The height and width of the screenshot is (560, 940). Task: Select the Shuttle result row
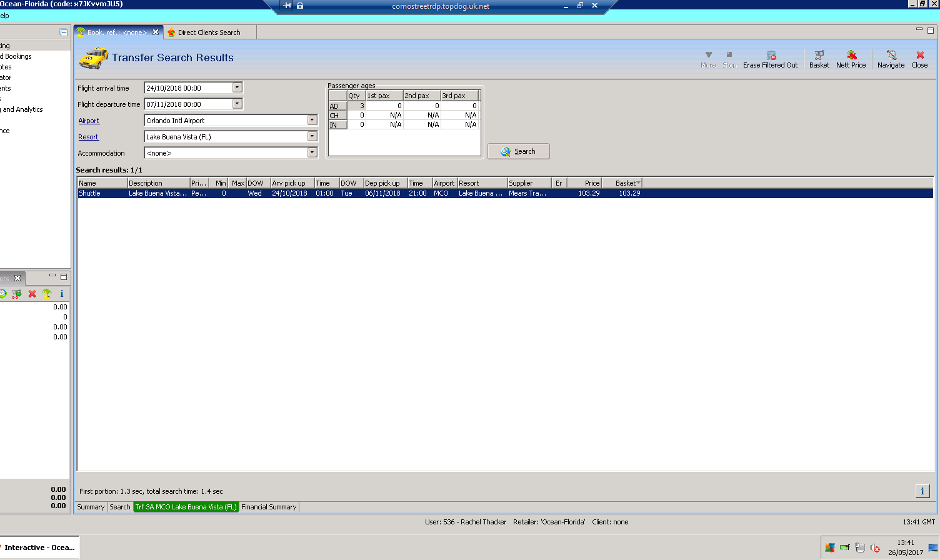[x=505, y=193]
